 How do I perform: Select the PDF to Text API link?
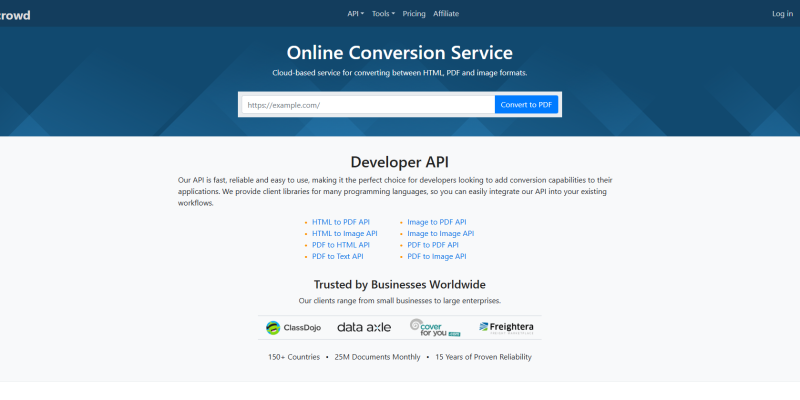tap(337, 257)
